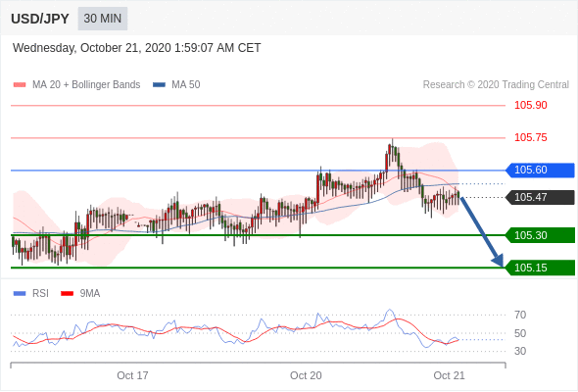
Task: Click the black 105.47 current price tag
Action: (x=540, y=197)
